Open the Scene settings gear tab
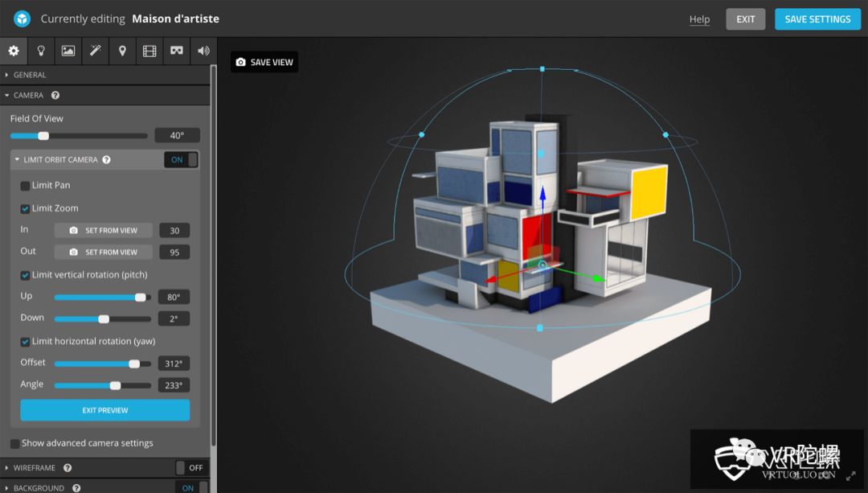Viewport: 868px width, 493px height. pos(14,51)
